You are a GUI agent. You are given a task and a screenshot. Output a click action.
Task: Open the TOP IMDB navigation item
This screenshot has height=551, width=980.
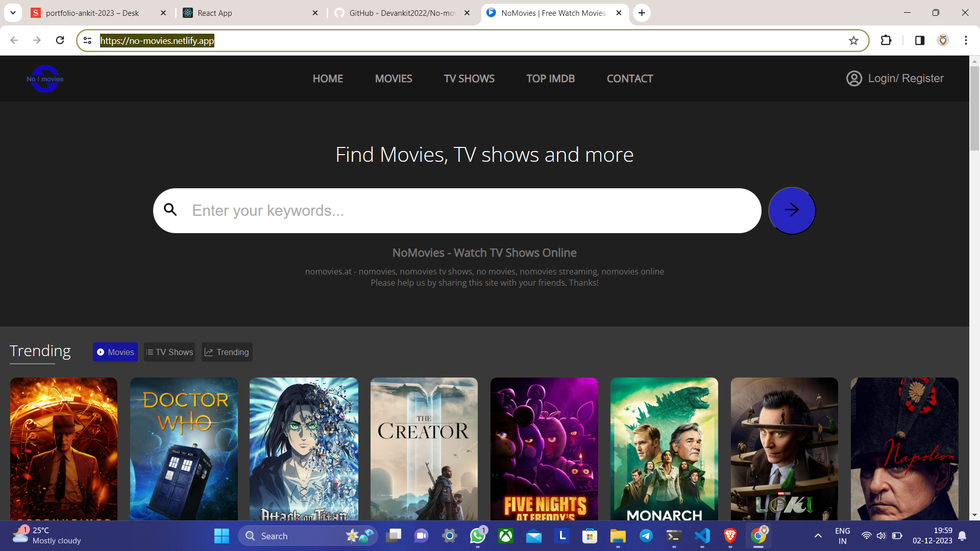[x=550, y=79]
